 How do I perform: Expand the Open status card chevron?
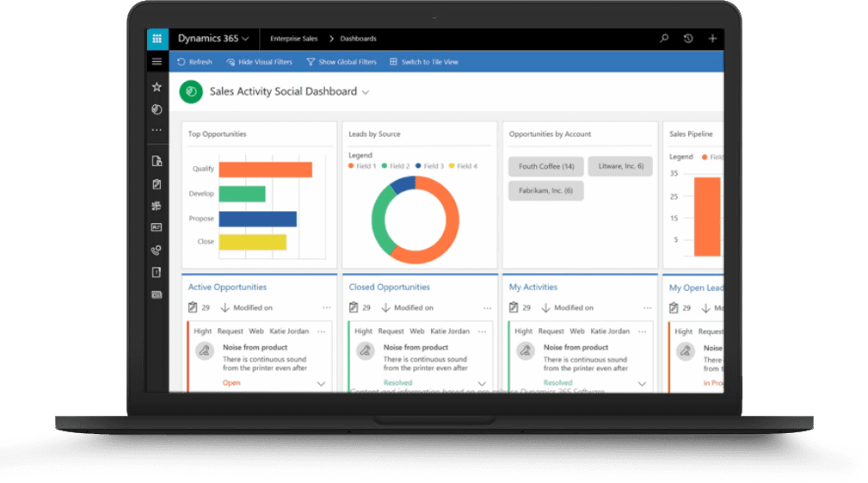pyautogui.click(x=321, y=383)
